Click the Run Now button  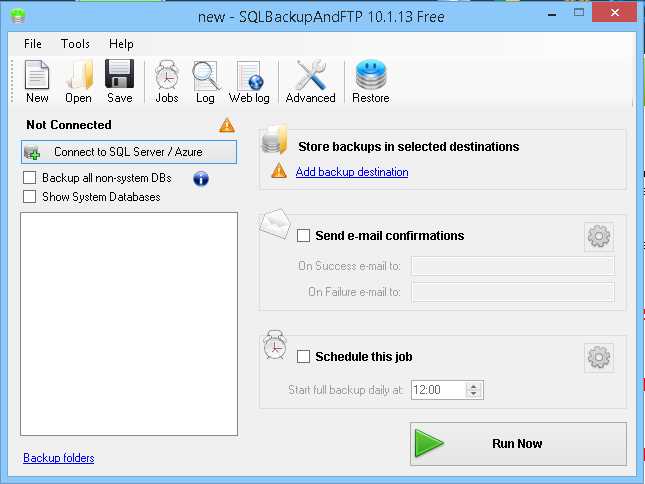[518, 444]
